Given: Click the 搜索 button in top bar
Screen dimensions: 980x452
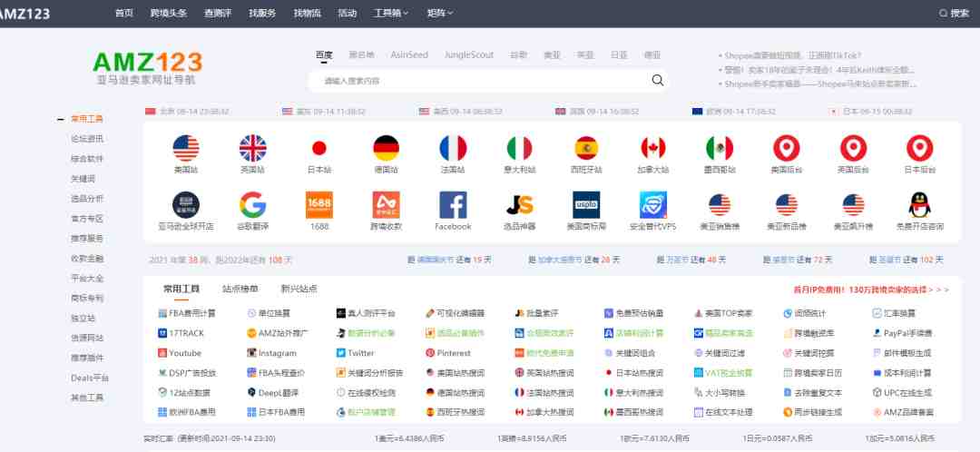Looking at the screenshot, I should (954, 13).
